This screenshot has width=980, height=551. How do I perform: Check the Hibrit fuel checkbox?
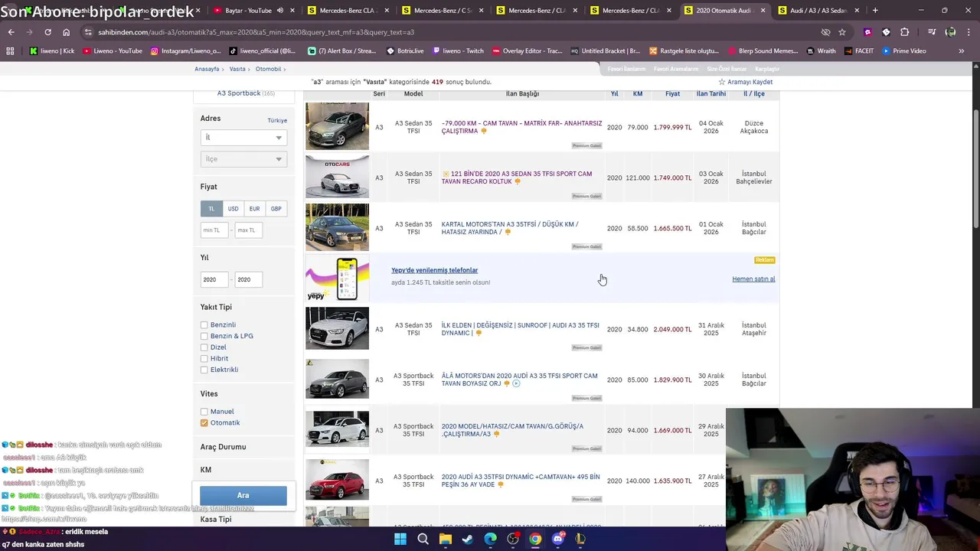pos(204,358)
